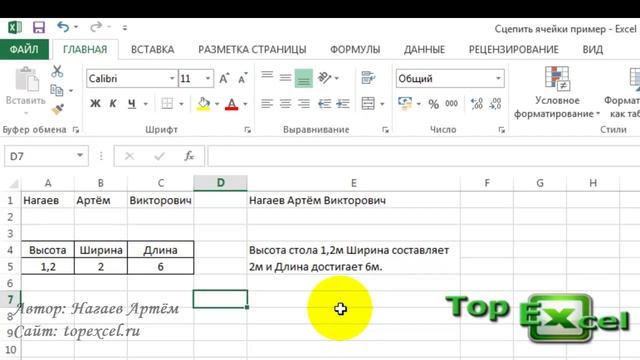Open the Undo history dropdown arrow
This screenshot has width=640, height=360.
click(76, 27)
